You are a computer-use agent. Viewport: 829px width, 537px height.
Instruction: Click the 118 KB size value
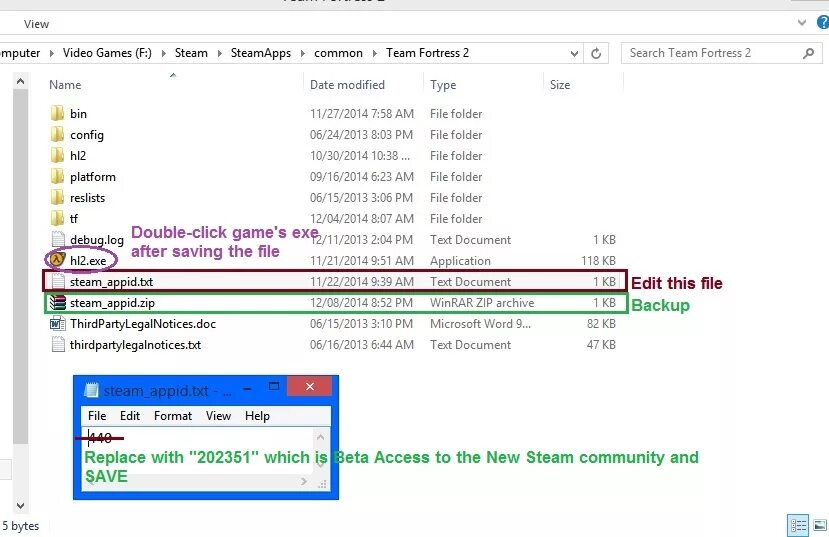(598, 261)
